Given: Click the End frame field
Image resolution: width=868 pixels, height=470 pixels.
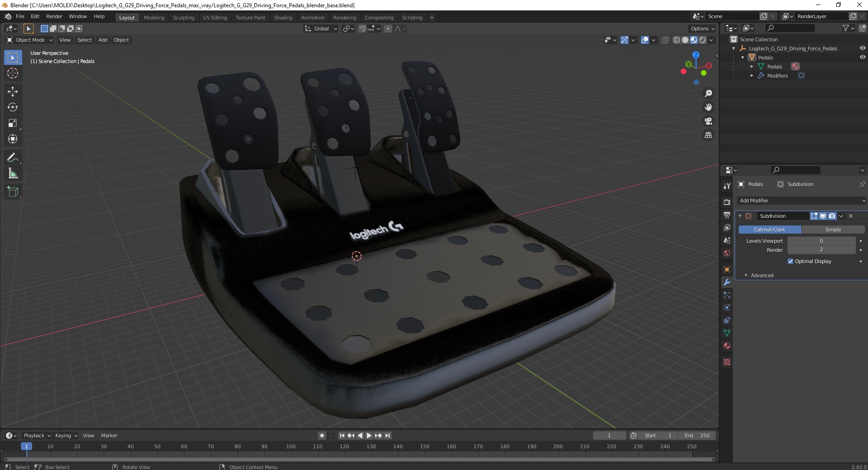Looking at the screenshot, I should 697,436.
